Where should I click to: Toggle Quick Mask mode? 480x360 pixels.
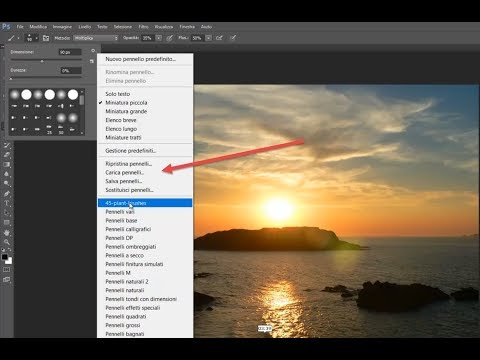7,270
